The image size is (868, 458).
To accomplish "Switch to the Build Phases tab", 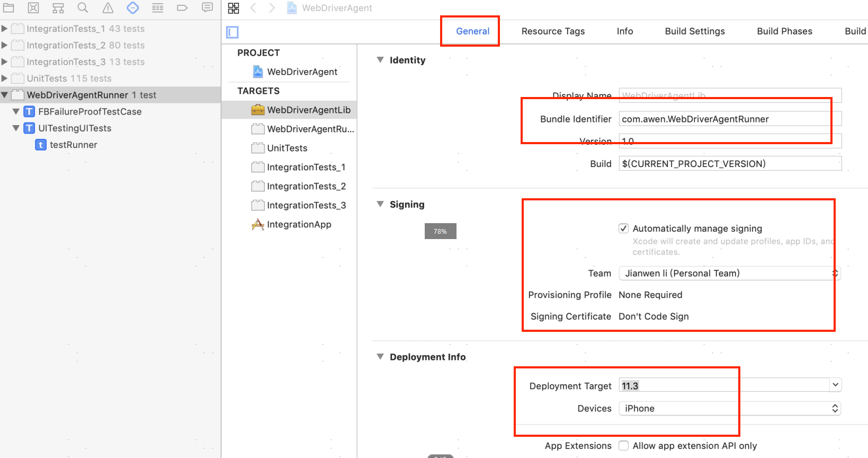I will coord(784,31).
